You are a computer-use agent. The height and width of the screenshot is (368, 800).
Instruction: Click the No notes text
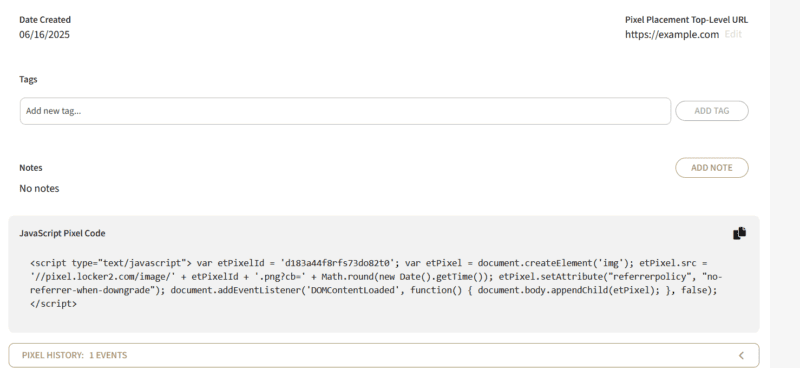39,188
